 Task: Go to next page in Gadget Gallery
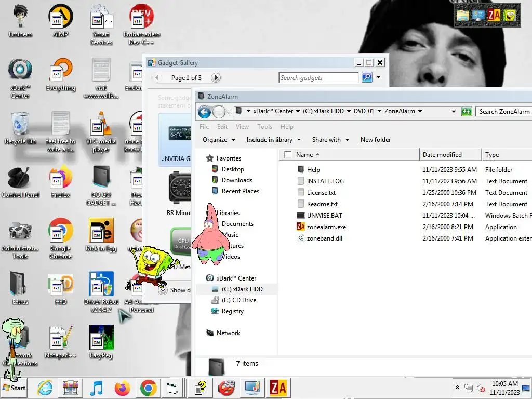pos(216,78)
